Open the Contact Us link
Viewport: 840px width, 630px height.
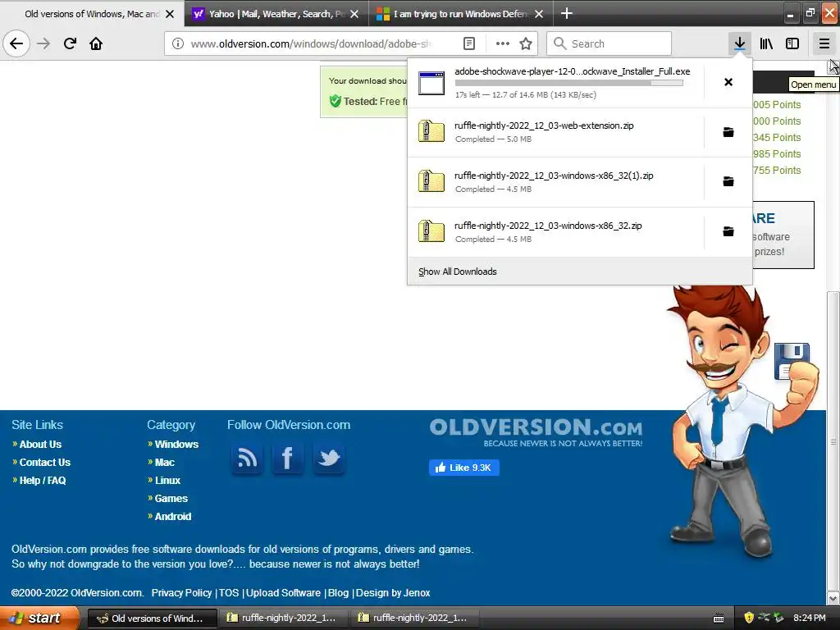44,463
